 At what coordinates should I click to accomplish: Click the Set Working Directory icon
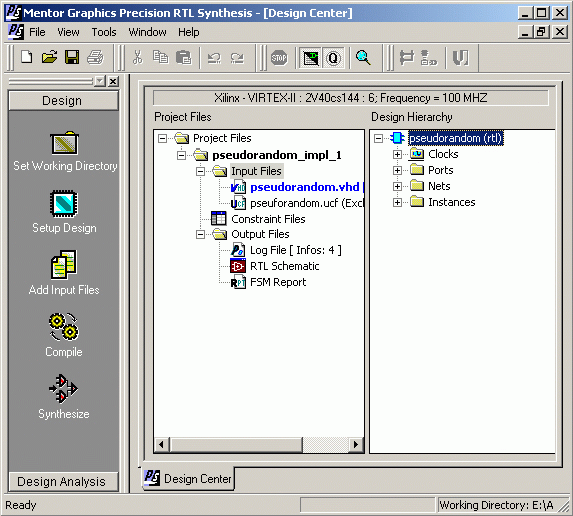click(x=64, y=143)
